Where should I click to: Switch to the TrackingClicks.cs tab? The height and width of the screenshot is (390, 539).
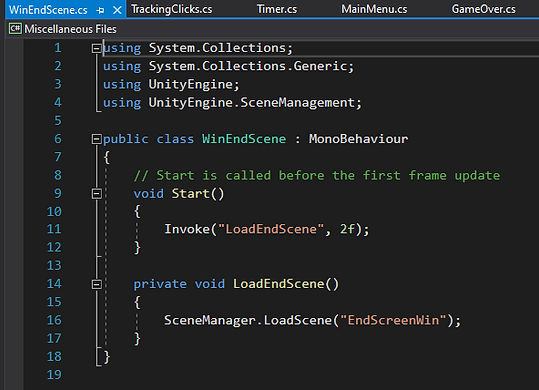pos(172,9)
